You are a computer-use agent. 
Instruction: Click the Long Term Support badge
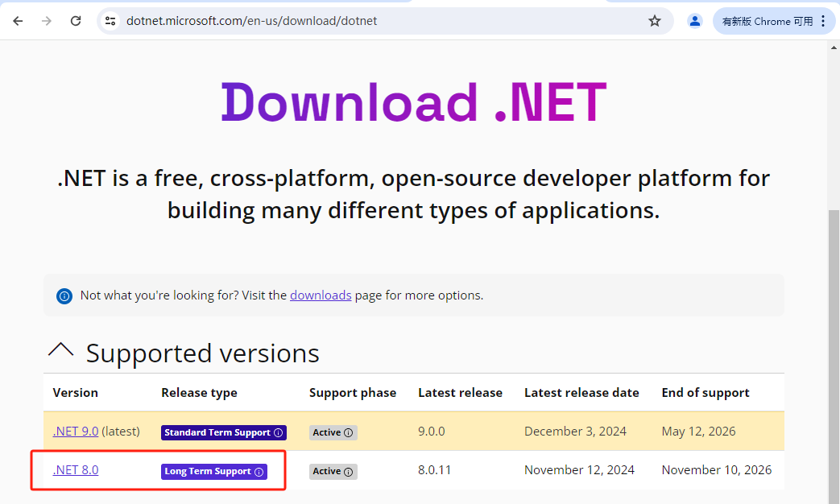pos(213,471)
